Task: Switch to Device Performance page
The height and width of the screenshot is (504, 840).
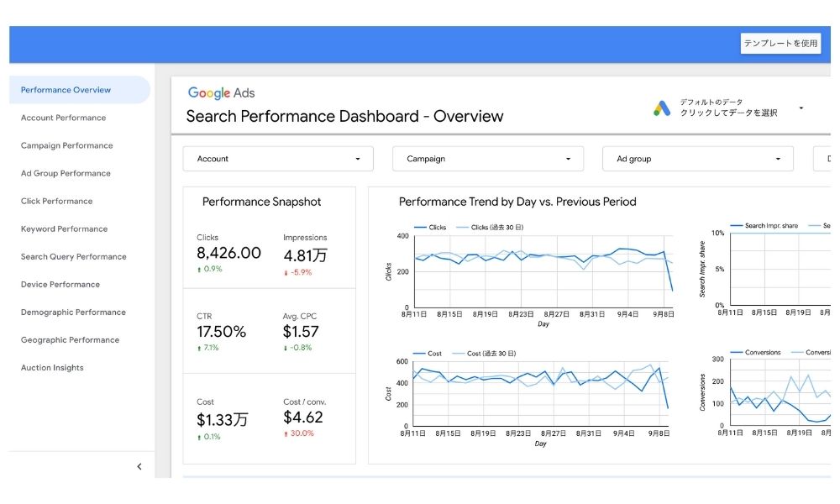Action: 60,285
